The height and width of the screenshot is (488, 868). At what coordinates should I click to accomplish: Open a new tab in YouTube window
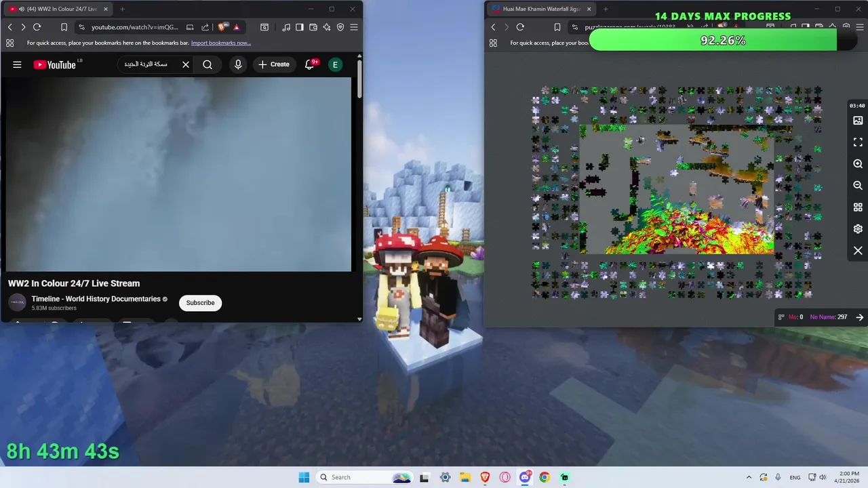click(122, 9)
